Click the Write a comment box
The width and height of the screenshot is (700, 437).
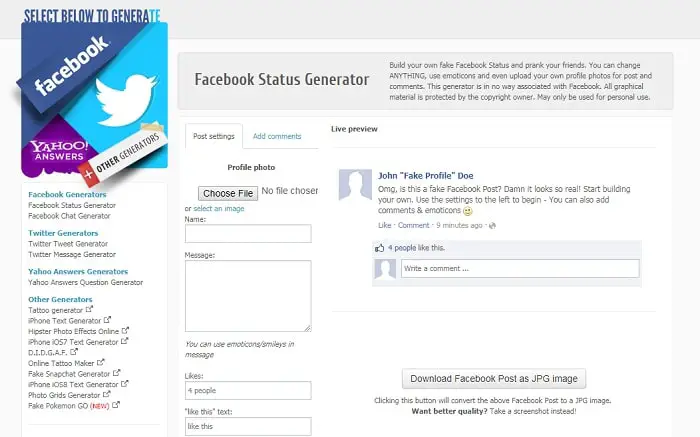[x=520, y=269]
